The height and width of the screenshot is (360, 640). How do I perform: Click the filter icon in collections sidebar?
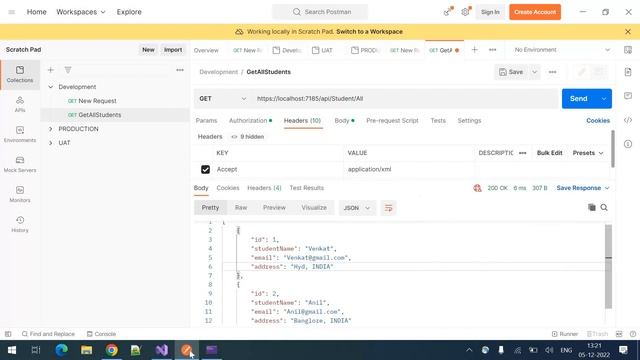[x=68, y=70]
